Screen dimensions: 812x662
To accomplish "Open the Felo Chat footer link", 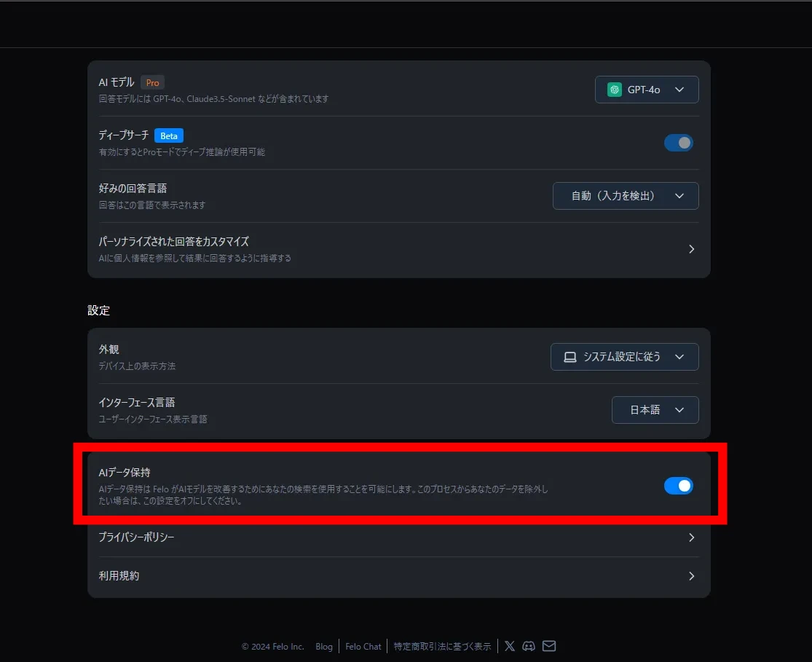I will click(x=363, y=647).
